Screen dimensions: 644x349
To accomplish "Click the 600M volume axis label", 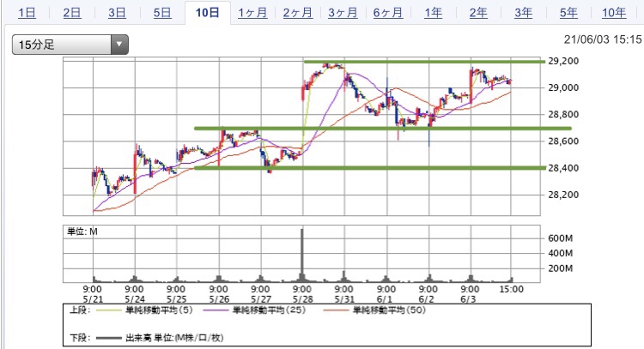I will click(x=560, y=238).
